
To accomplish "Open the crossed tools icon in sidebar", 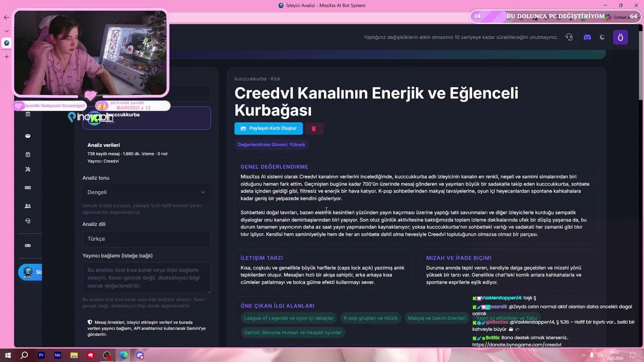I will pyautogui.click(x=28, y=169).
